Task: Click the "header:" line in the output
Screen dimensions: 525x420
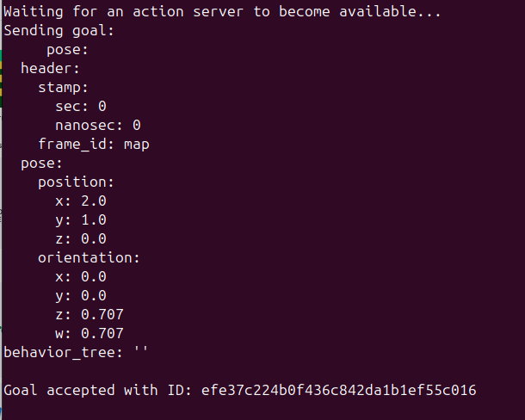Action: 50,69
